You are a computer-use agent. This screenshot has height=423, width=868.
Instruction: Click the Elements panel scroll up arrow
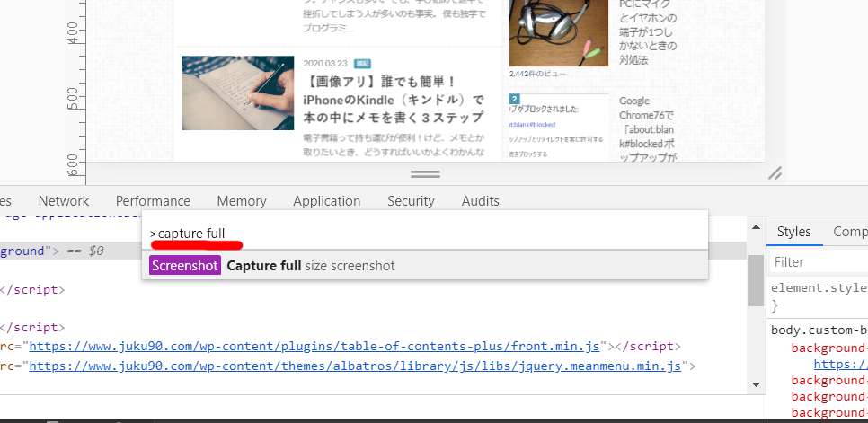[756, 226]
